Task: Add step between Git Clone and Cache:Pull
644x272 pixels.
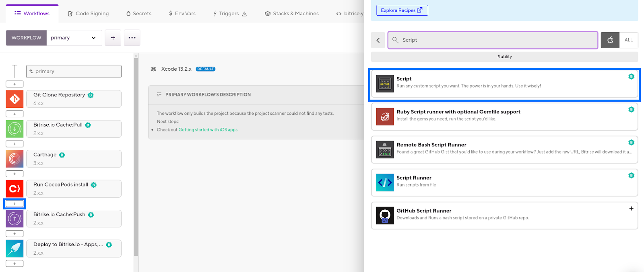Action: (14, 114)
